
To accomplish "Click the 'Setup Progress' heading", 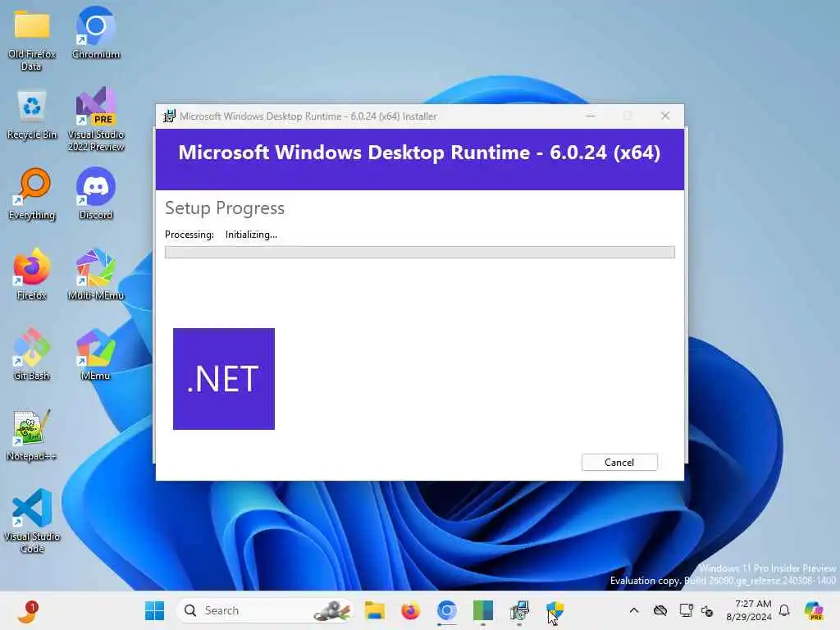I will coord(225,208).
